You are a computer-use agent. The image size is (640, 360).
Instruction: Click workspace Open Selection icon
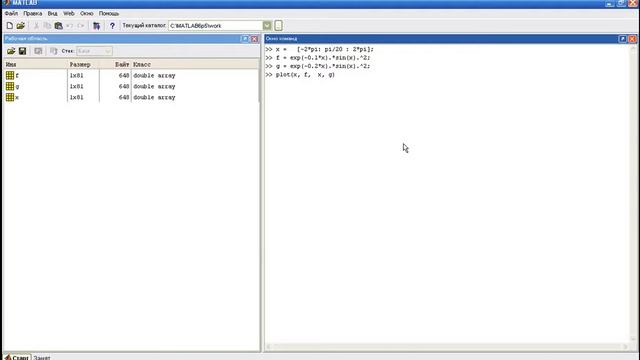(38, 51)
